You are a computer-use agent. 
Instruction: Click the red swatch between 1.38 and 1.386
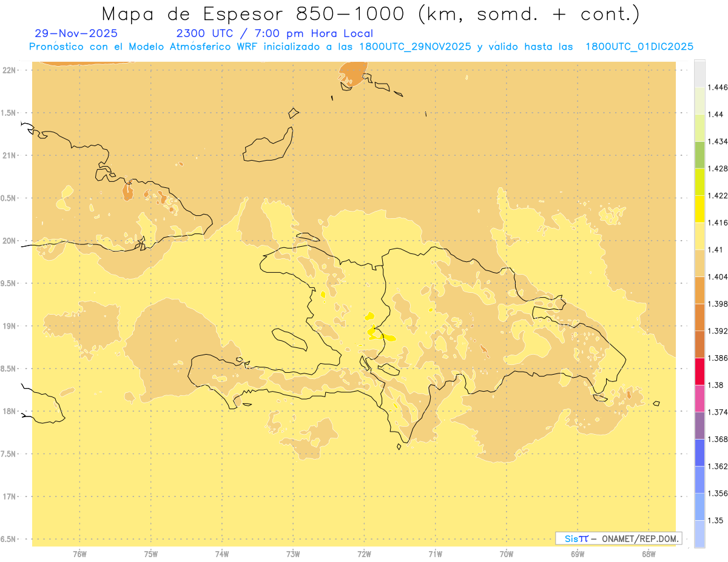(x=699, y=372)
